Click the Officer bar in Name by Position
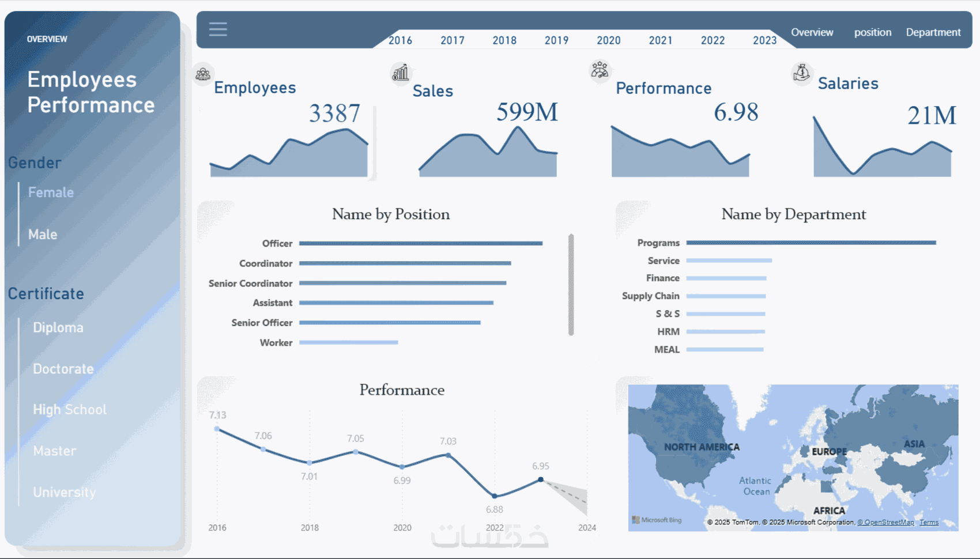The width and height of the screenshot is (980, 559). (x=421, y=243)
